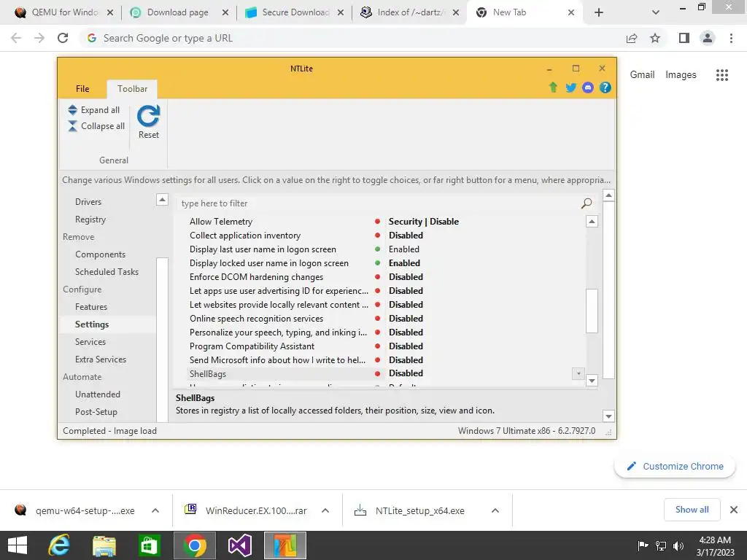Open the Twitter bird icon in NTLite
Viewport: 747px width, 560px height.
pos(570,87)
